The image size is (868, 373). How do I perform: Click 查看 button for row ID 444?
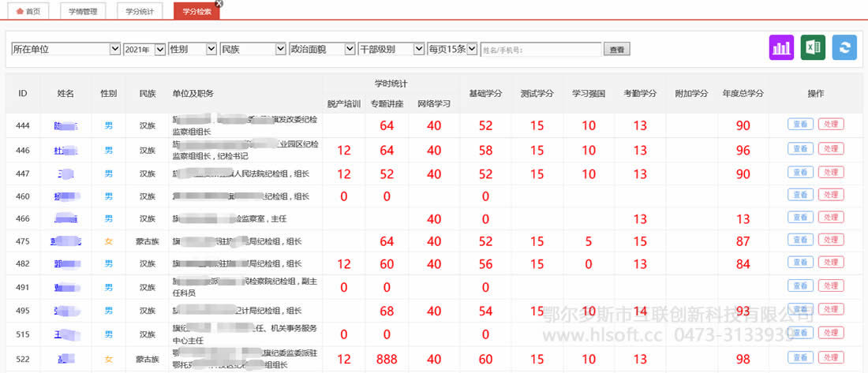pyautogui.click(x=800, y=124)
